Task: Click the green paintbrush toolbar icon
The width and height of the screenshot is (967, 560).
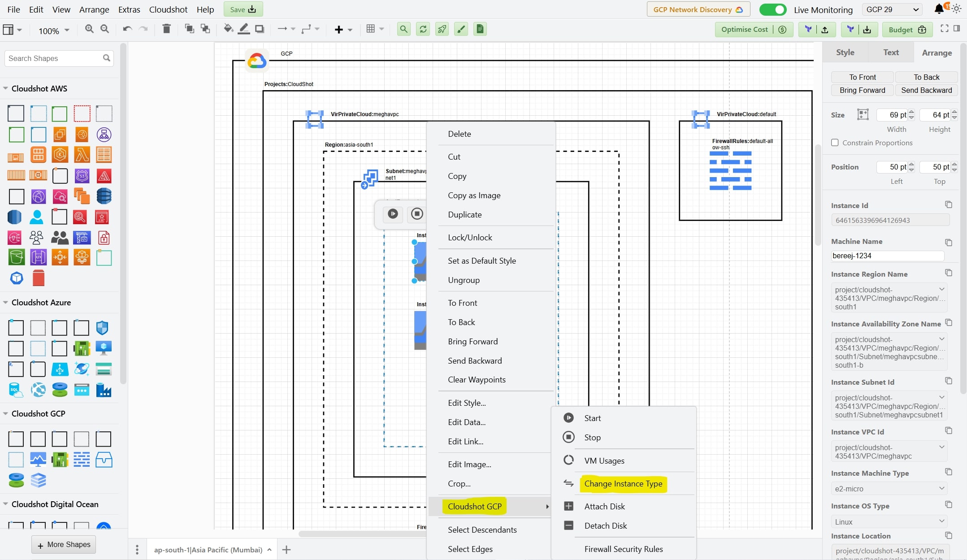Action: (461, 29)
